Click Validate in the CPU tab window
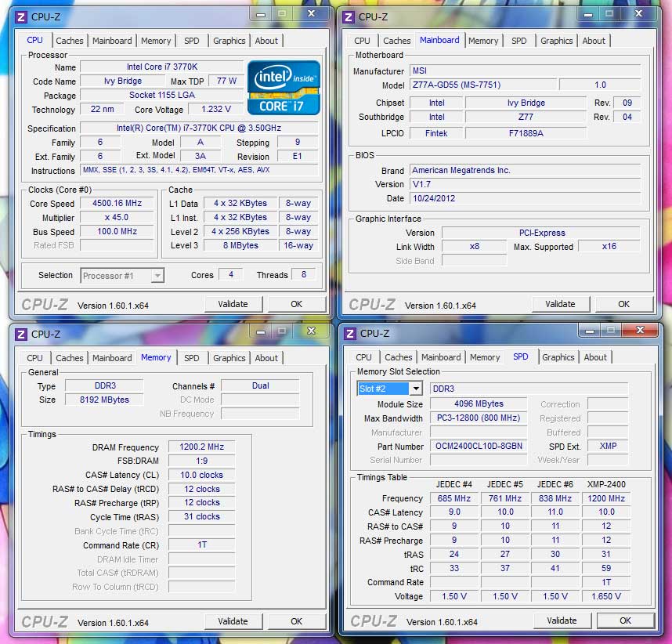 [233, 304]
